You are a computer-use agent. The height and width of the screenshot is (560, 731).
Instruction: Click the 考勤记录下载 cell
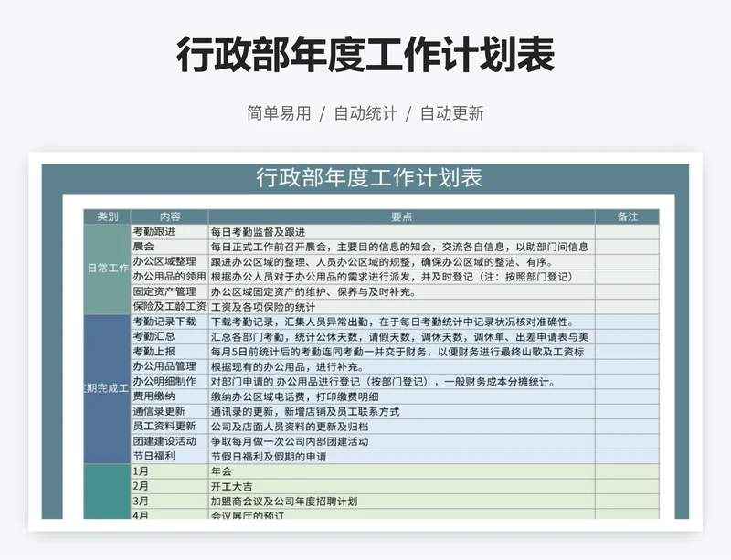[170, 322]
